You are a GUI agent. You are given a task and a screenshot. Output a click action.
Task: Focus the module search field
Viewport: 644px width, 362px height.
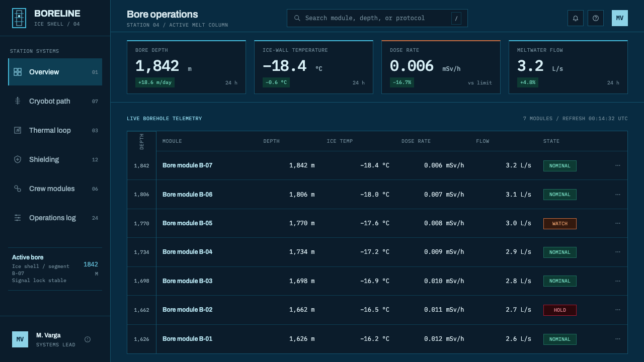[x=377, y=18]
